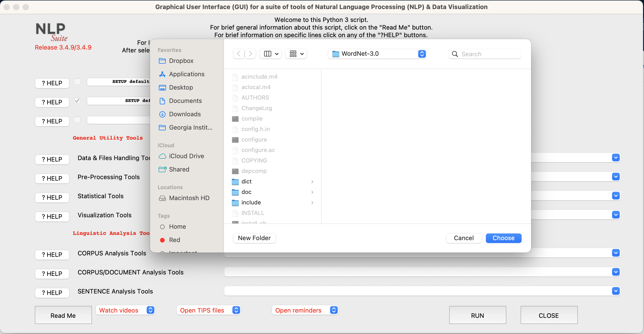Open the Desktop sidebar folder
The width and height of the screenshot is (644, 334).
coord(181,87)
